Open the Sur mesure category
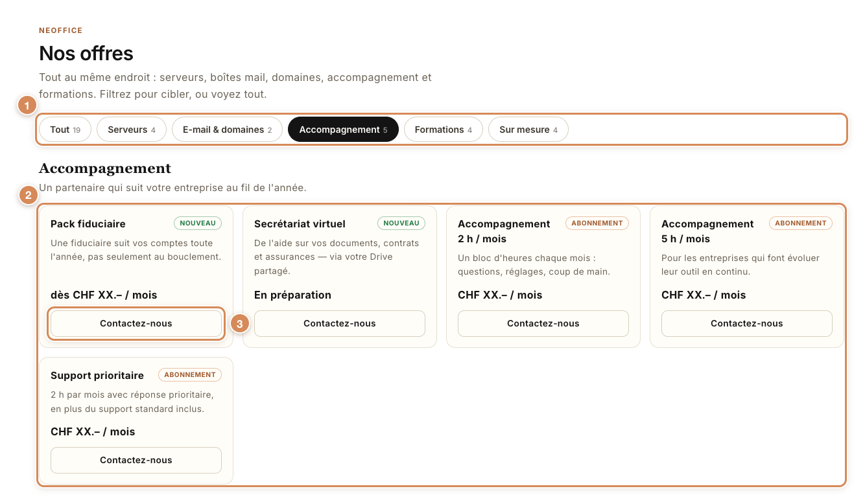865x504 pixels. pyautogui.click(x=528, y=130)
